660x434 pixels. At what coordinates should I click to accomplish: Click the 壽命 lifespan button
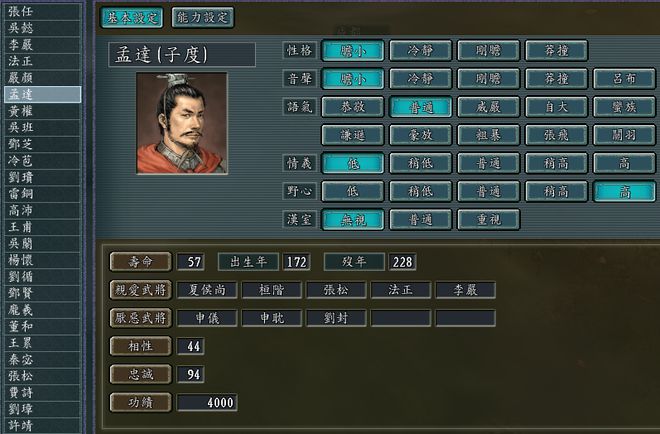[141, 262]
